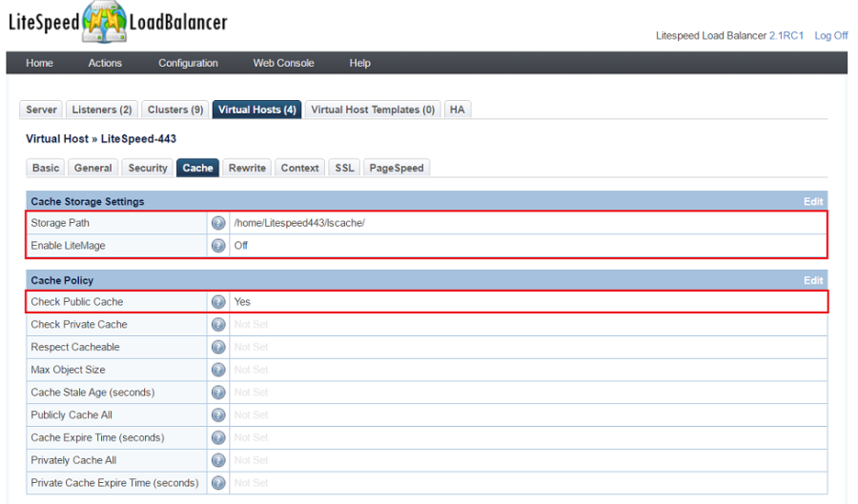Open the Security sub-tab

coord(148,168)
